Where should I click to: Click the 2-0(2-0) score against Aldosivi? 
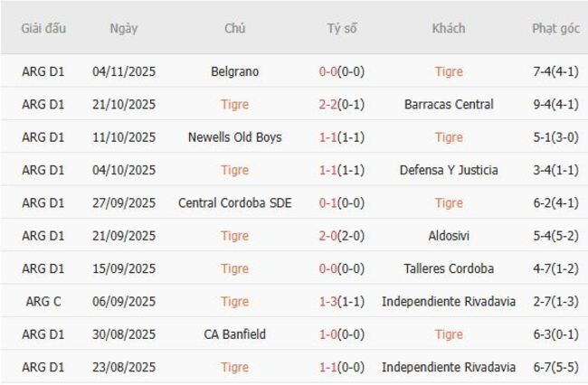click(341, 236)
